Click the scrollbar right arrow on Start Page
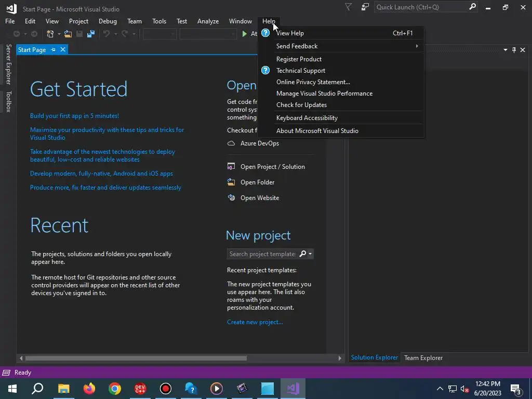The height and width of the screenshot is (399, 532). click(340, 358)
